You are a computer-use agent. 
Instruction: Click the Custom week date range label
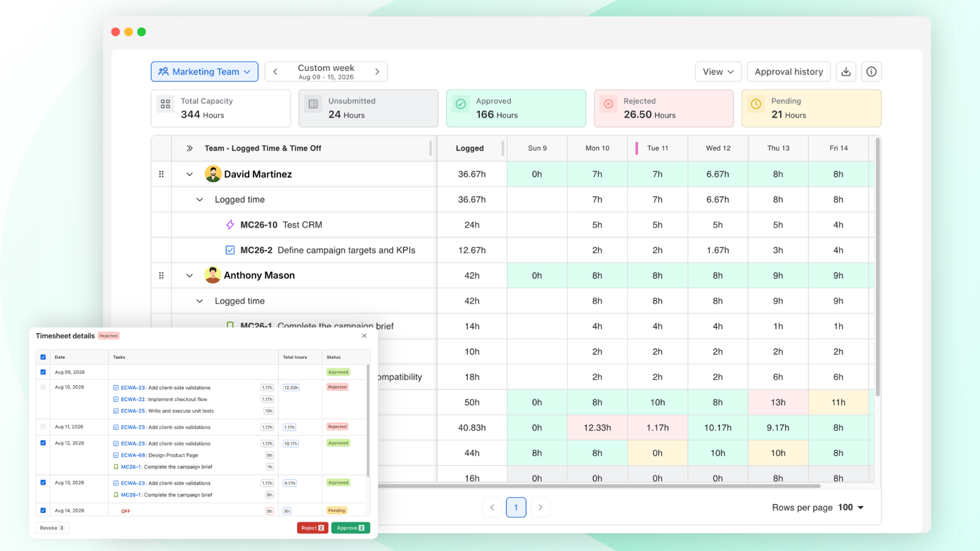pos(326,72)
